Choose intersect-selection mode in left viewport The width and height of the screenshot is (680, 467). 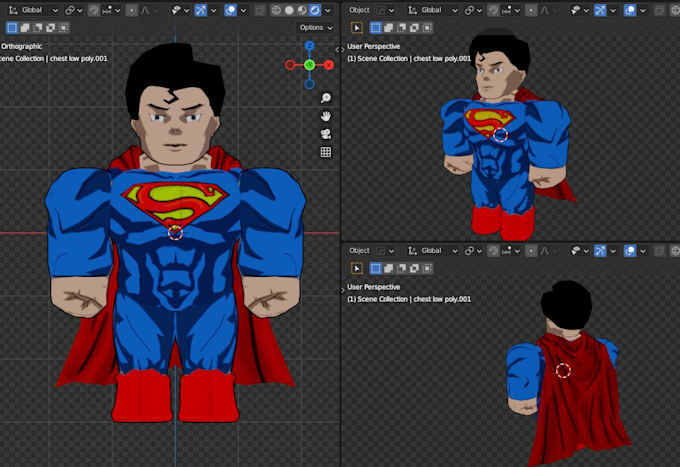[x=63, y=28]
